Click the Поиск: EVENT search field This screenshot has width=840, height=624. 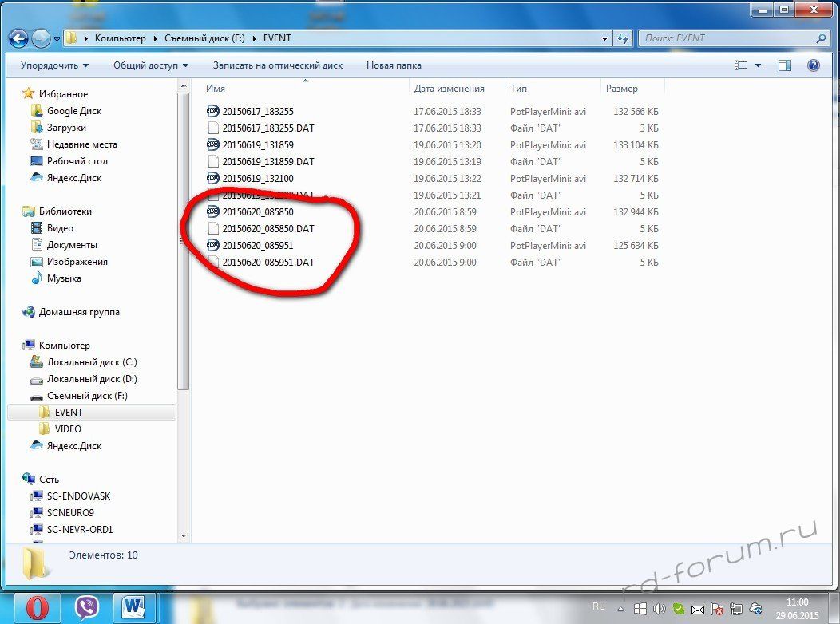coord(727,38)
